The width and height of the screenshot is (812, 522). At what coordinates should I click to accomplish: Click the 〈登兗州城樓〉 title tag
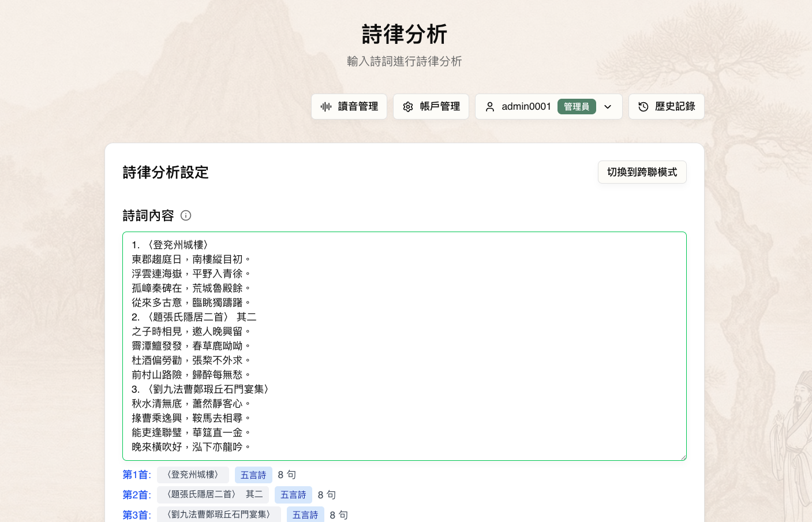coord(193,475)
